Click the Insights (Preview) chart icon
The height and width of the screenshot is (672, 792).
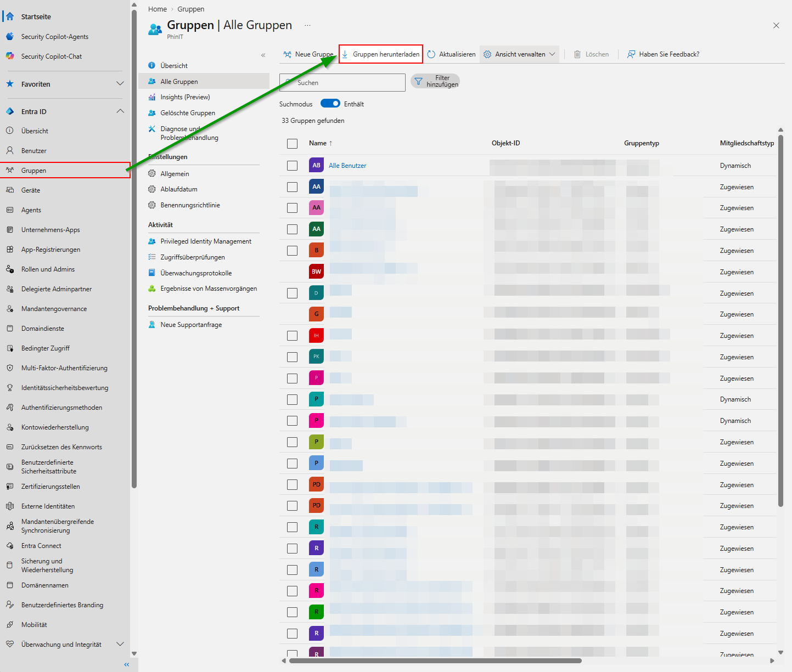pyautogui.click(x=152, y=97)
